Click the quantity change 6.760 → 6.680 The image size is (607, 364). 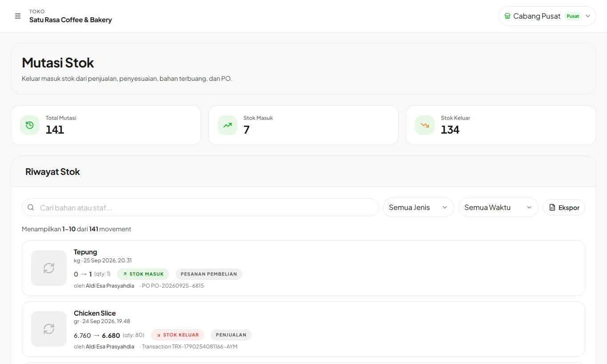coord(97,335)
